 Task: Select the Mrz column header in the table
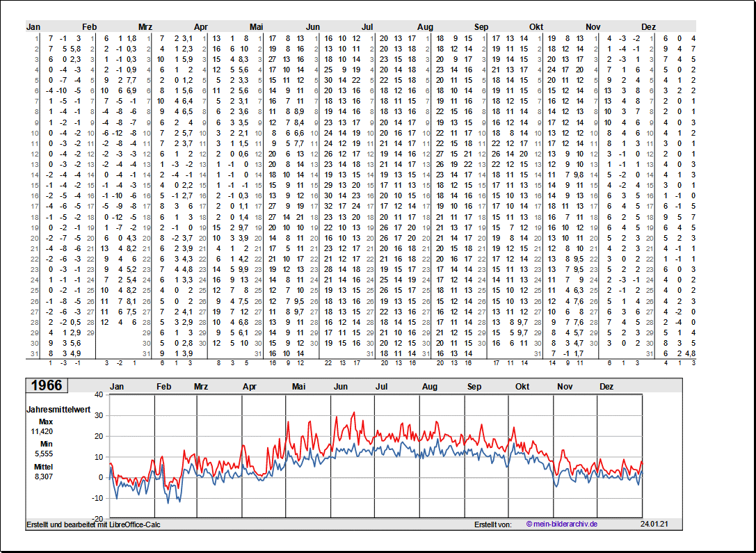coord(145,26)
